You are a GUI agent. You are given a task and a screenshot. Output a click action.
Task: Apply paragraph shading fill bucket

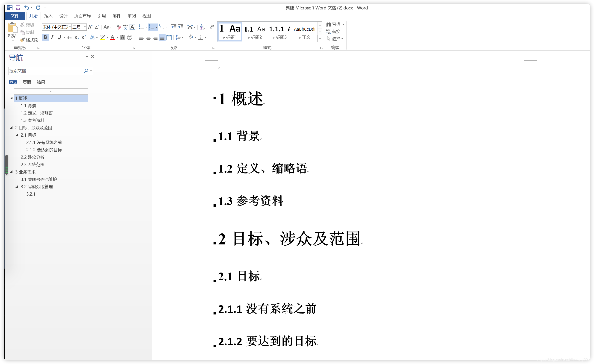point(190,37)
